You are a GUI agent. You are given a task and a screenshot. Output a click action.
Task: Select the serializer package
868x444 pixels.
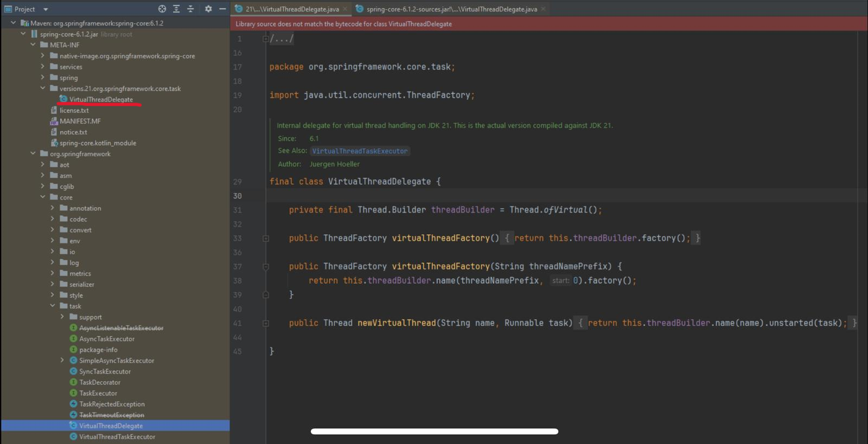coord(82,284)
